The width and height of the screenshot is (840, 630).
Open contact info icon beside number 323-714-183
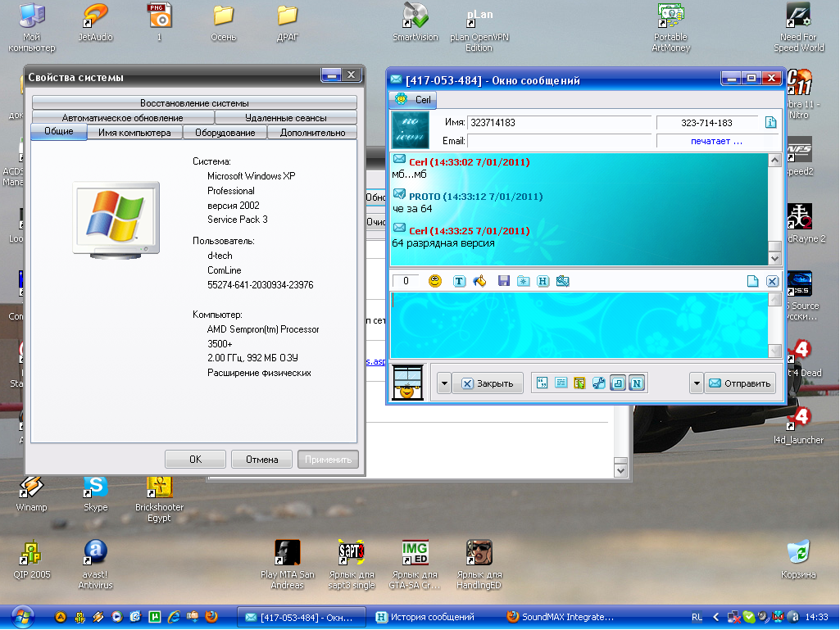click(x=770, y=123)
